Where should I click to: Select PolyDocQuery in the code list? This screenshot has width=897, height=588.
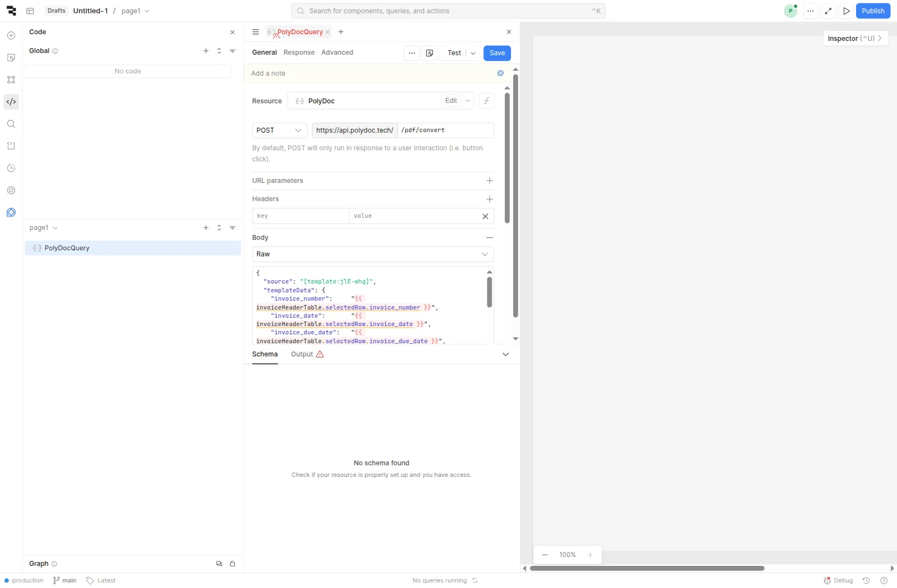click(133, 248)
